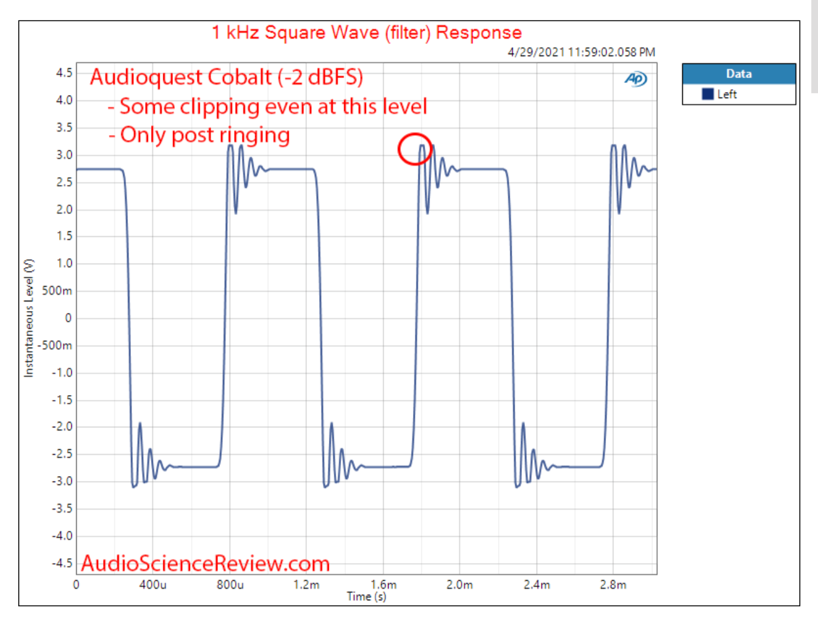Click the '3.5' tick label on the level axis
This screenshot has width=818, height=644.
point(64,127)
